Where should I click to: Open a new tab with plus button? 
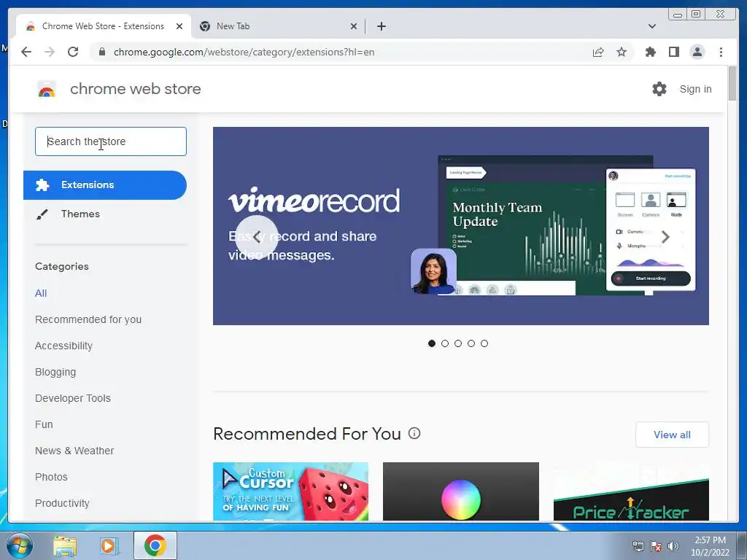pos(381,26)
